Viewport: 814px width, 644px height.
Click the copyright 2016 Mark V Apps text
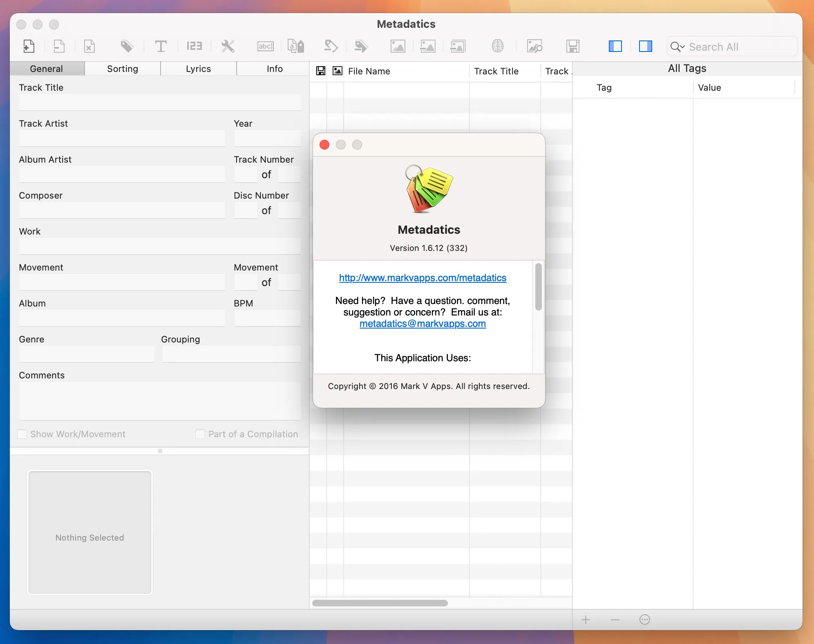click(429, 386)
